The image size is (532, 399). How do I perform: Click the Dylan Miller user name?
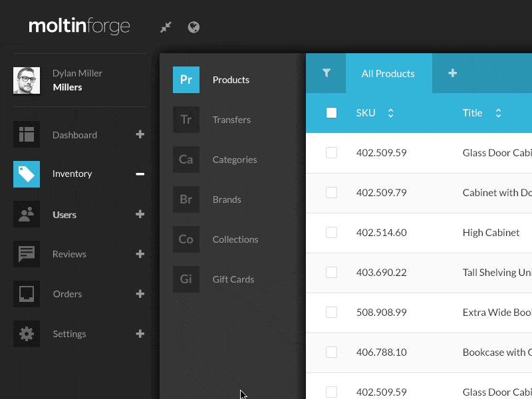click(77, 73)
